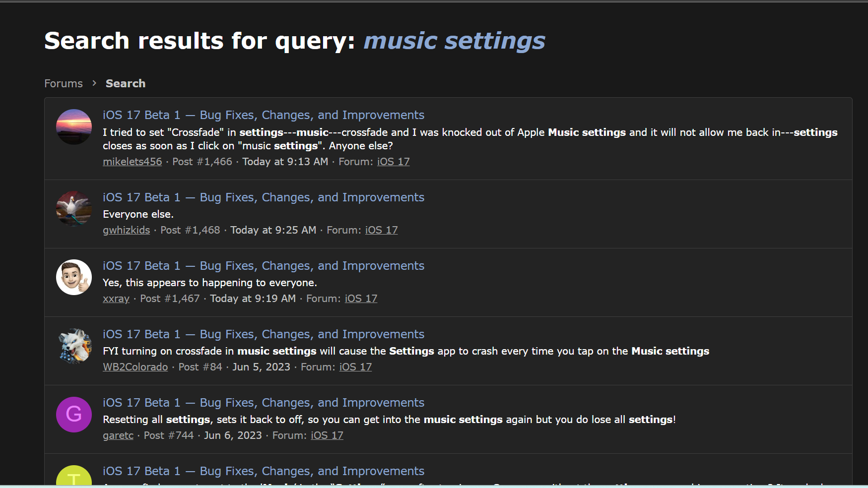868x488 pixels.
Task: Go to the Forums breadcrumb
Action: [64, 83]
